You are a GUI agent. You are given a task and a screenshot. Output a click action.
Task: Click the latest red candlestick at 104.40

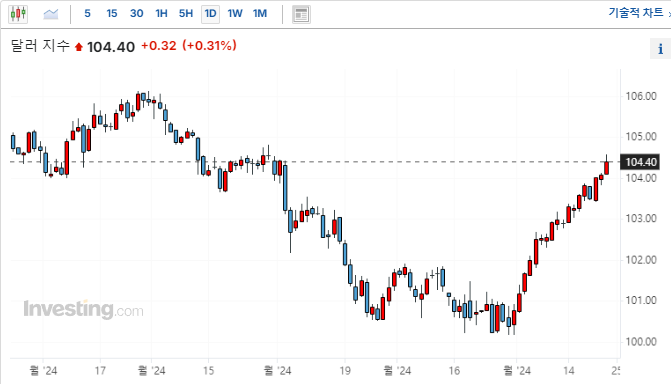tap(606, 168)
